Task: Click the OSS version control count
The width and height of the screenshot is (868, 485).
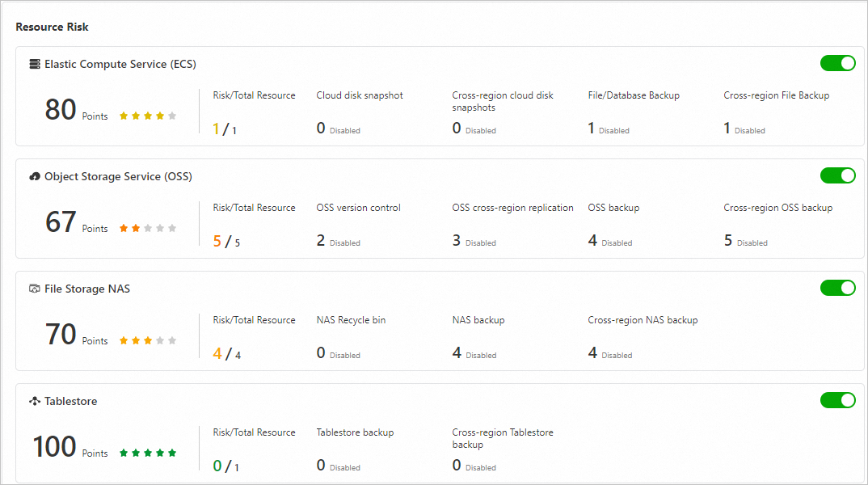Action: coord(321,241)
